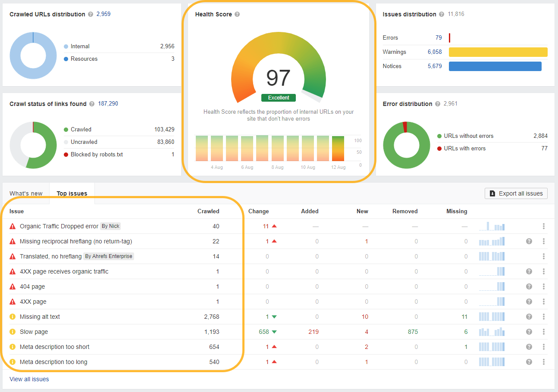Click help icon on Slow page row
The height and width of the screenshot is (392, 558).
(x=529, y=332)
